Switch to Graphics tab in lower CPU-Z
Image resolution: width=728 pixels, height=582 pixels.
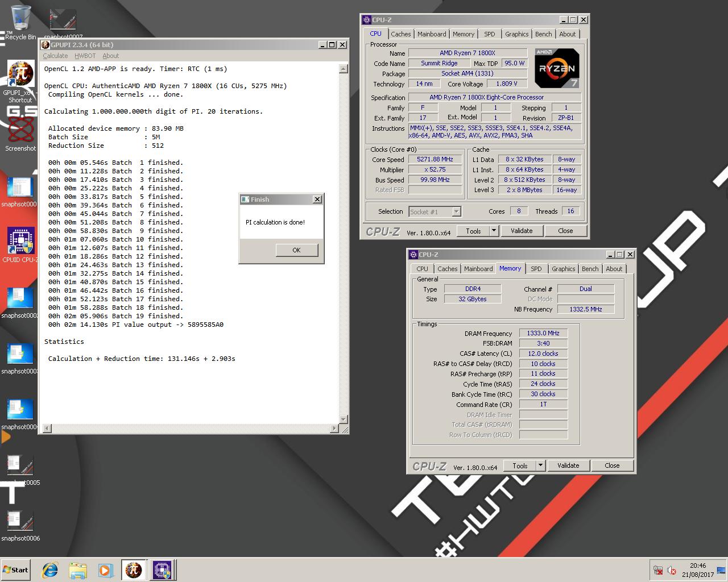(x=564, y=269)
